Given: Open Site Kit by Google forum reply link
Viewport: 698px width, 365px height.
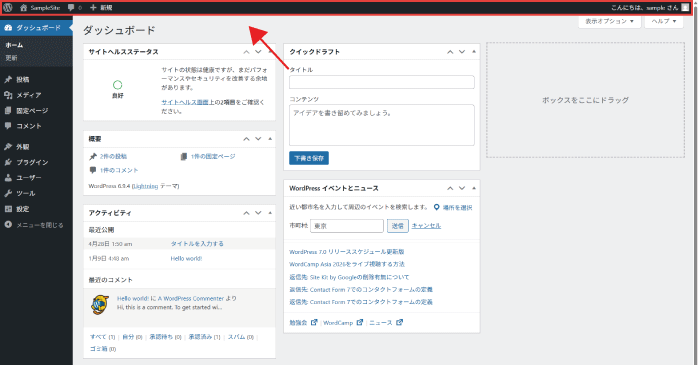Looking at the screenshot, I should [x=349, y=277].
